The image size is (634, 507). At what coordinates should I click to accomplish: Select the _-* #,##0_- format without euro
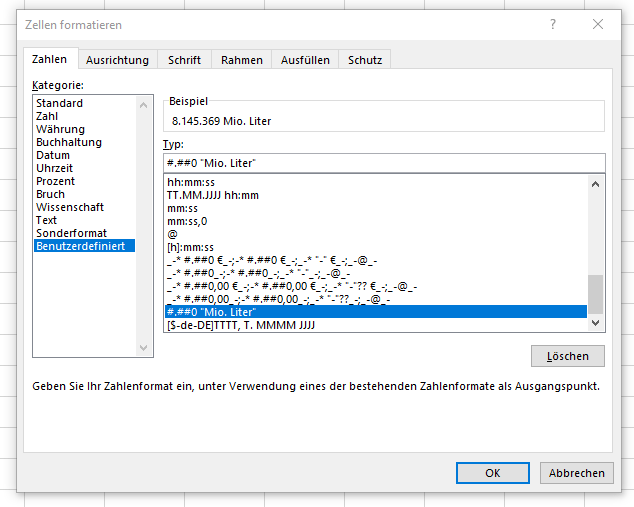click(376, 273)
